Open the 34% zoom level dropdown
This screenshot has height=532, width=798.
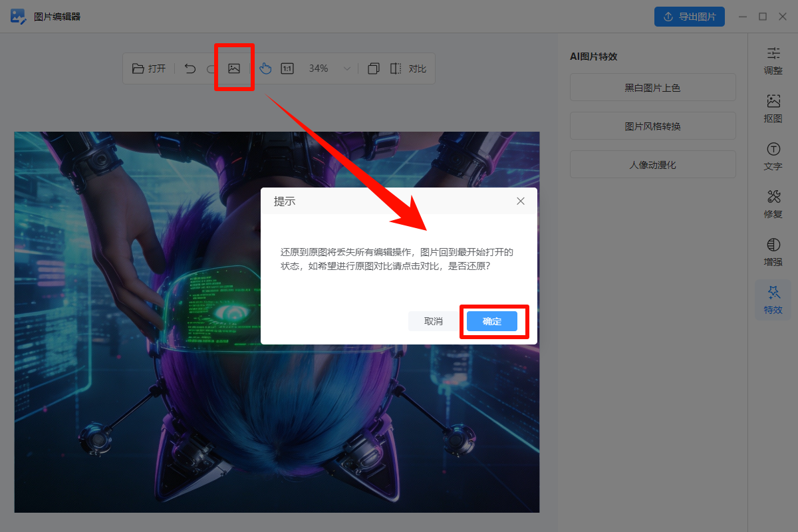[319, 68]
